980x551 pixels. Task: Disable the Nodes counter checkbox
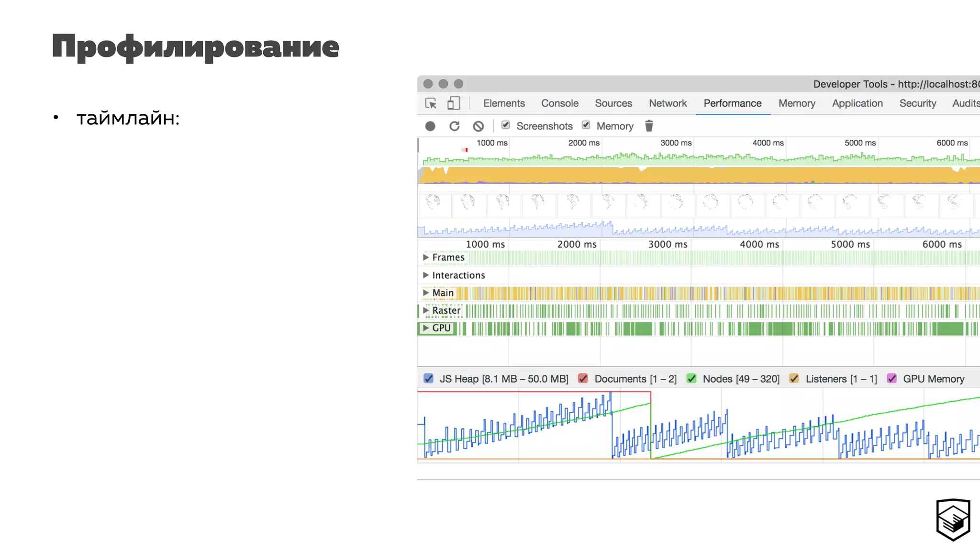tap(691, 379)
